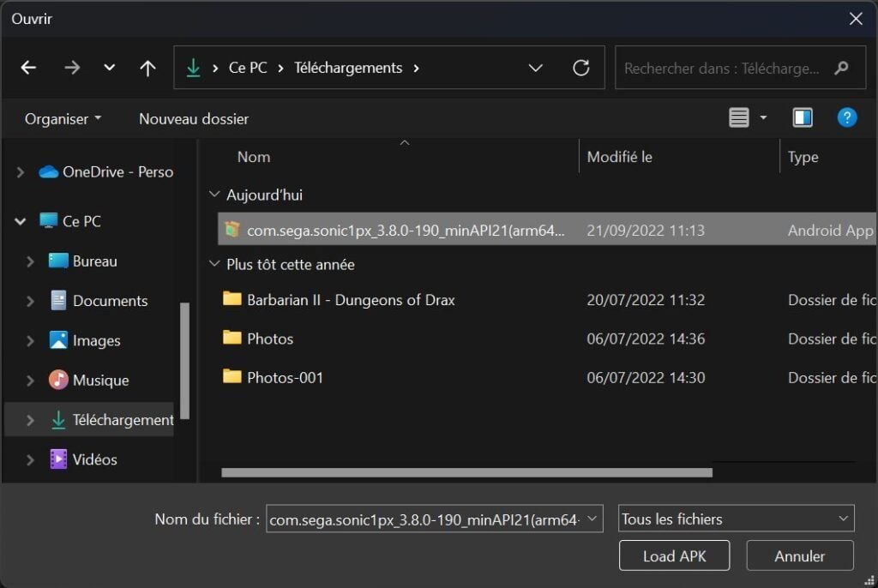Screen dimensions: 878x588
Task: Click Ce PC in the breadcrumb
Action: [248, 68]
